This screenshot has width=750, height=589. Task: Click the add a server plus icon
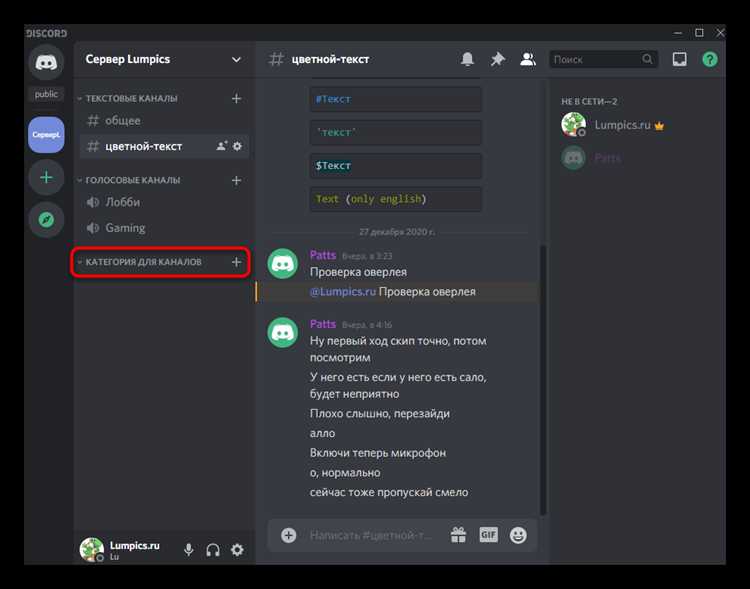point(46,178)
